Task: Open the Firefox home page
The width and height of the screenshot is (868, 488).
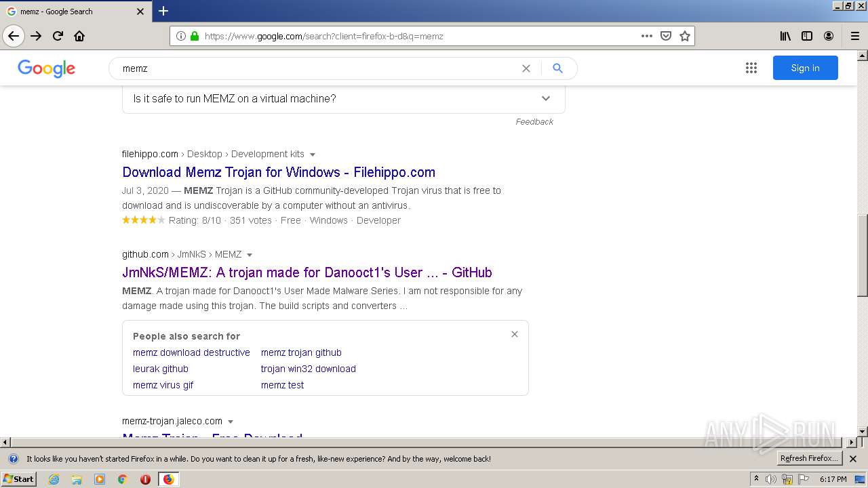Action: [x=79, y=36]
